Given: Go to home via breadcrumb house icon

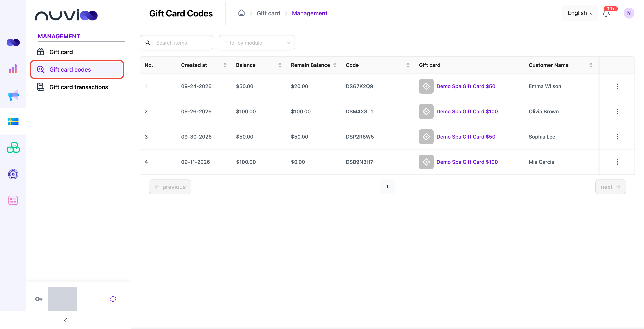Looking at the screenshot, I should pos(241,13).
